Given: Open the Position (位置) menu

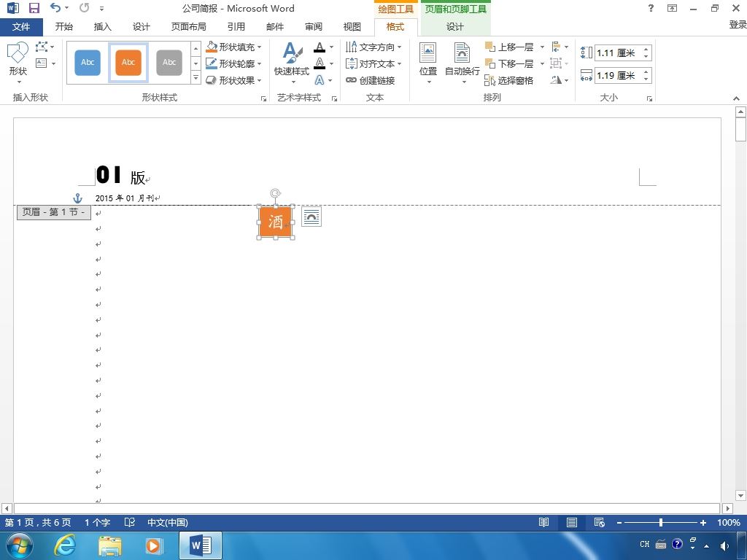Looking at the screenshot, I should tap(427, 63).
